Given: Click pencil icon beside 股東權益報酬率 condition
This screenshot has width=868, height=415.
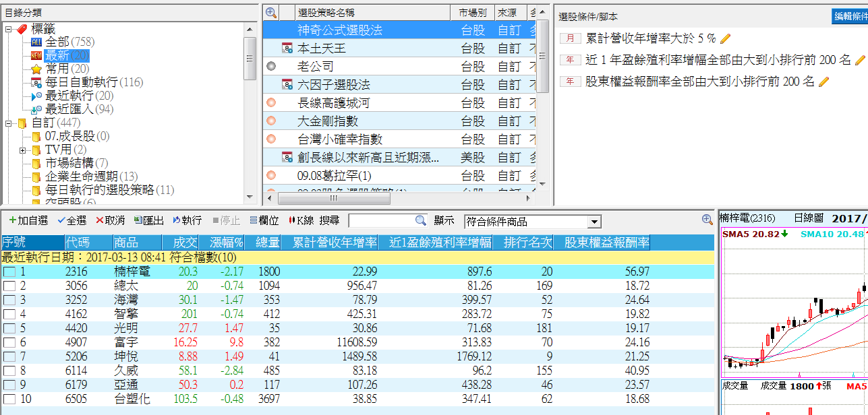Looking at the screenshot, I should 823,82.
